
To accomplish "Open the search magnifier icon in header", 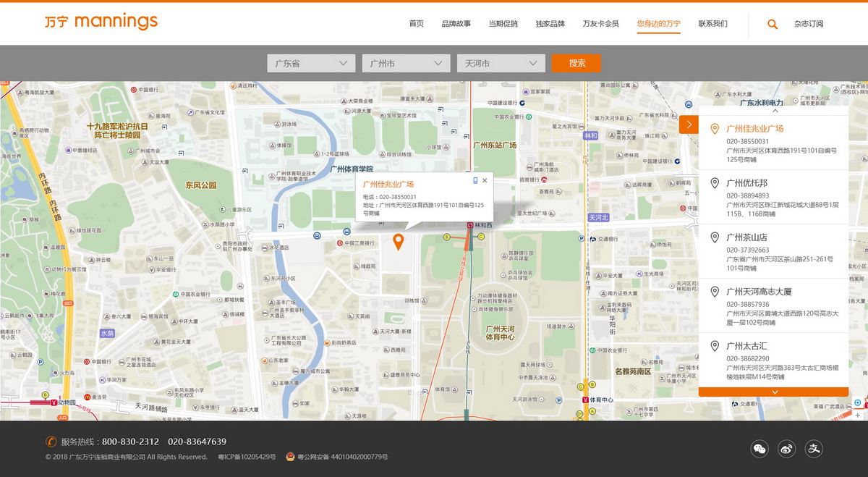I will click(x=773, y=24).
